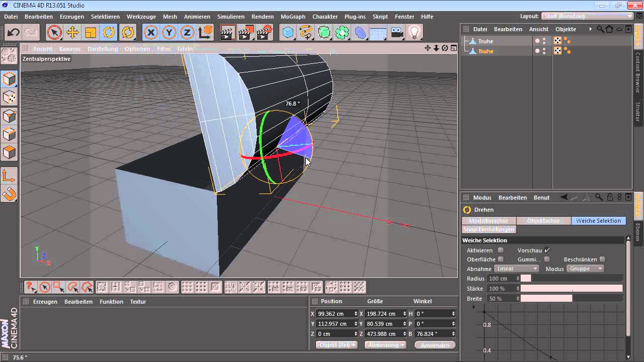Image resolution: width=644 pixels, height=362 pixels.
Task: Switch to Texture mode
Action: 10,98
